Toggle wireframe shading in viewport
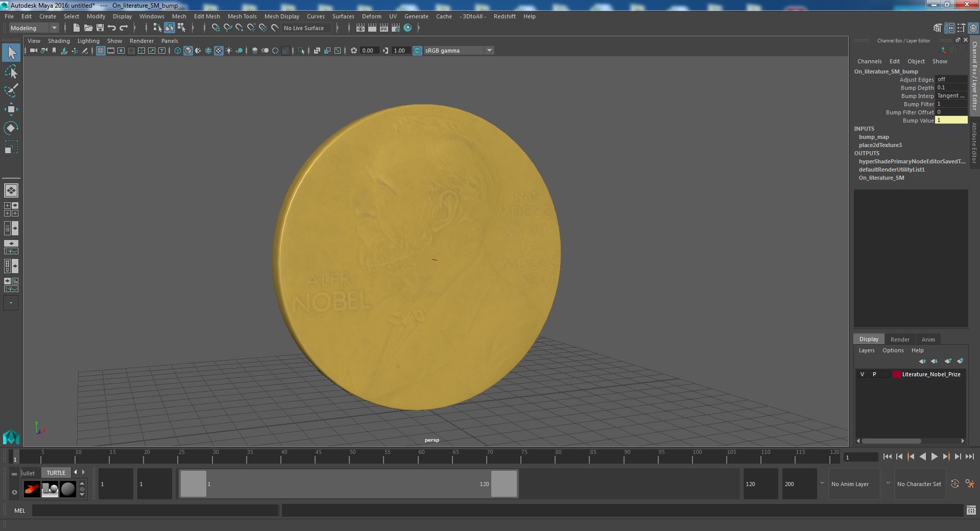 178,51
